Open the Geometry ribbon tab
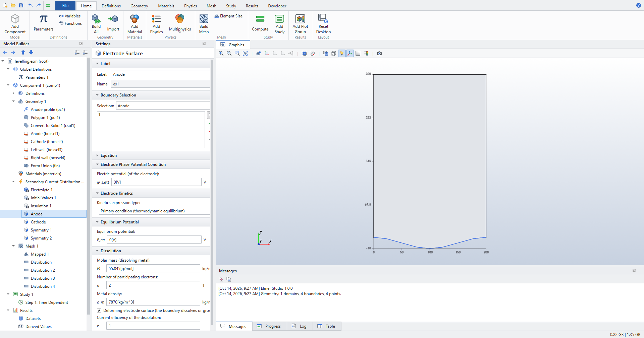644x338 pixels. click(x=139, y=6)
